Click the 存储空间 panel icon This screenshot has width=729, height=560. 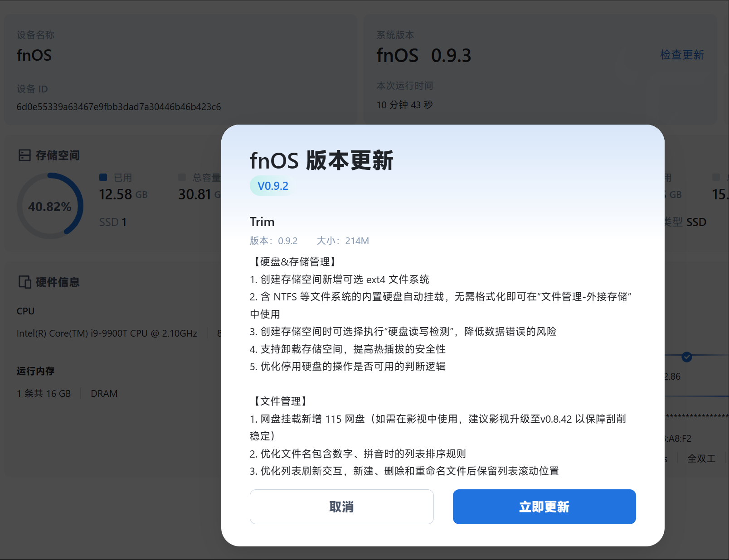[24, 155]
